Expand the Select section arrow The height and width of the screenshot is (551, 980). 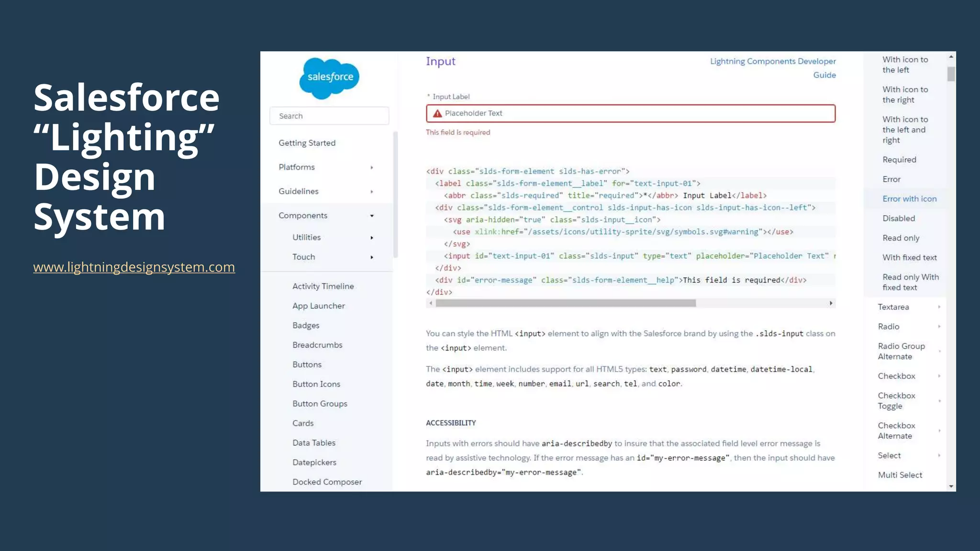[939, 455]
